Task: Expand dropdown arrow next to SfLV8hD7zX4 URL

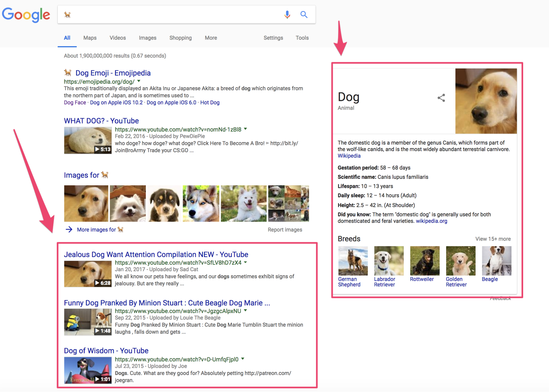Action: coord(246,262)
